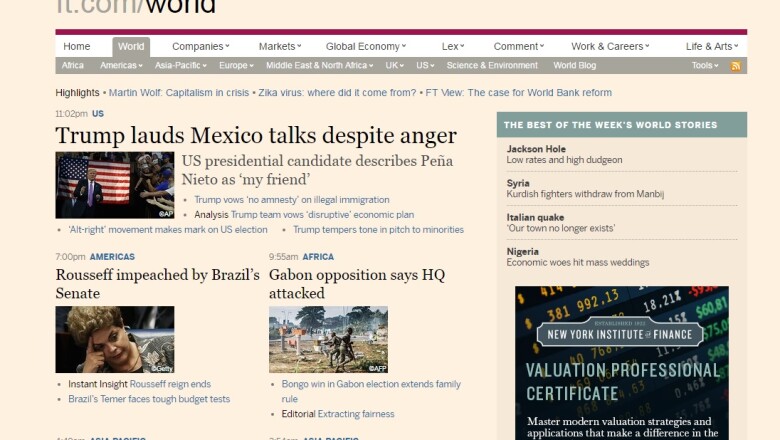This screenshot has height=440, width=780.
Task: Open Trump vows 'no amnesty' link
Action: click(x=292, y=199)
